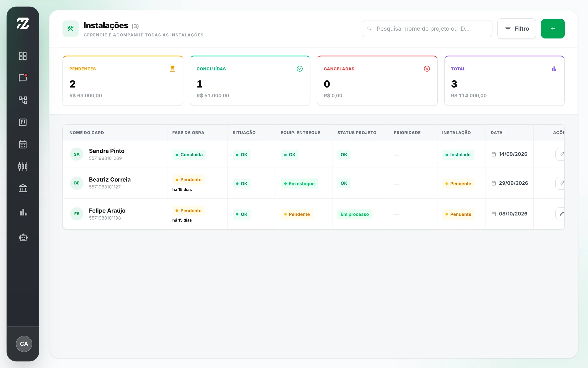Edit Sandra Pinto row with pencil icon
This screenshot has width=588, height=368.
561,154
